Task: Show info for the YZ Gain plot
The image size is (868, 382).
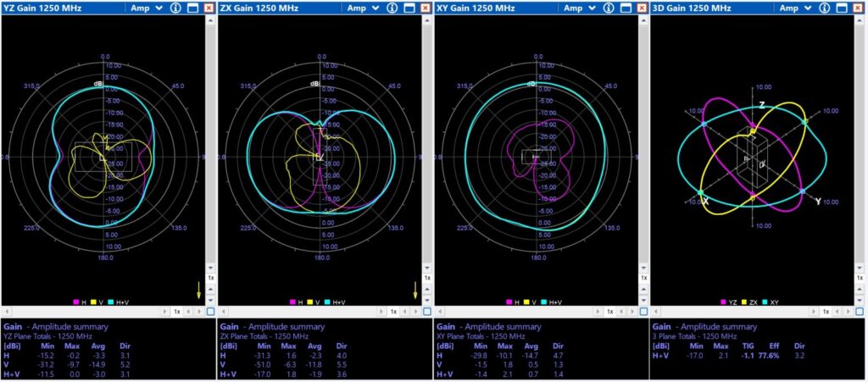Action: pos(176,8)
